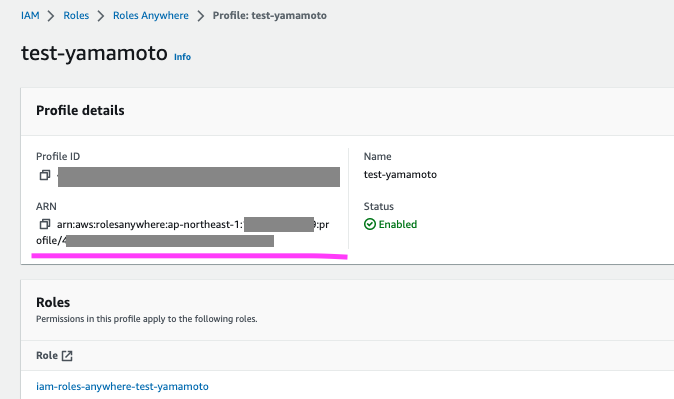Open the external link icon beside Role
The image size is (674, 399).
[67, 356]
